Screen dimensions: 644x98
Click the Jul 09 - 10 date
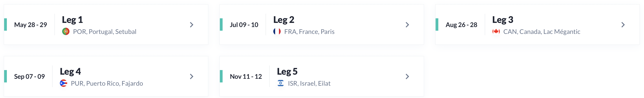pos(244,25)
